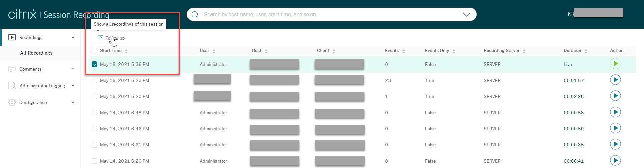Click the Recordings play icon in sidebar
This screenshot has height=168, width=644.
[x=12, y=37]
